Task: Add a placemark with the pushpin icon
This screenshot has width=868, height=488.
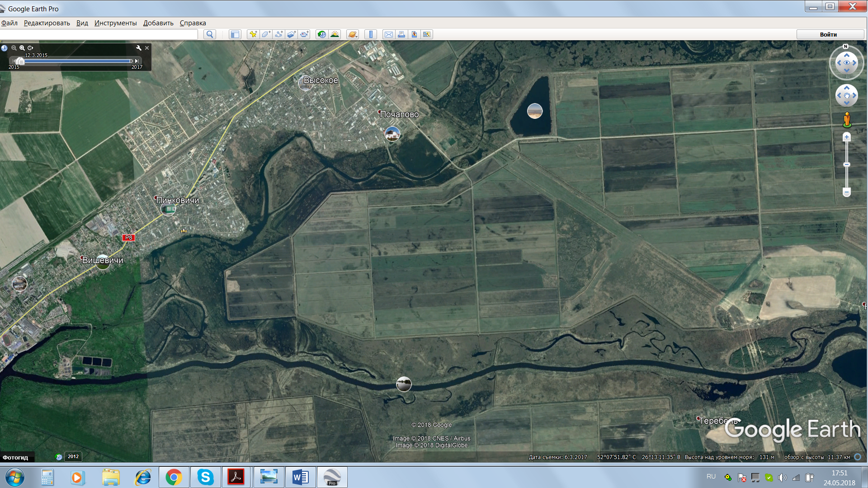Action: 253,34
